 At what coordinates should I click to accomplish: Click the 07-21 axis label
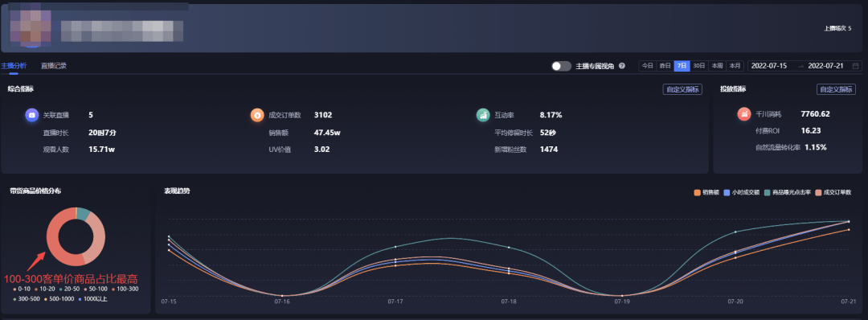pyautogui.click(x=849, y=302)
